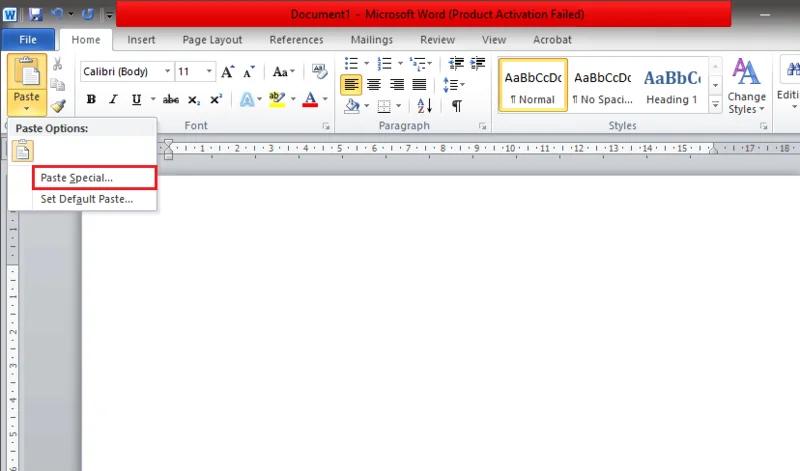Open the Font dialog launcher
Image resolution: width=800 pixels, height=471 pixels.
326,127
